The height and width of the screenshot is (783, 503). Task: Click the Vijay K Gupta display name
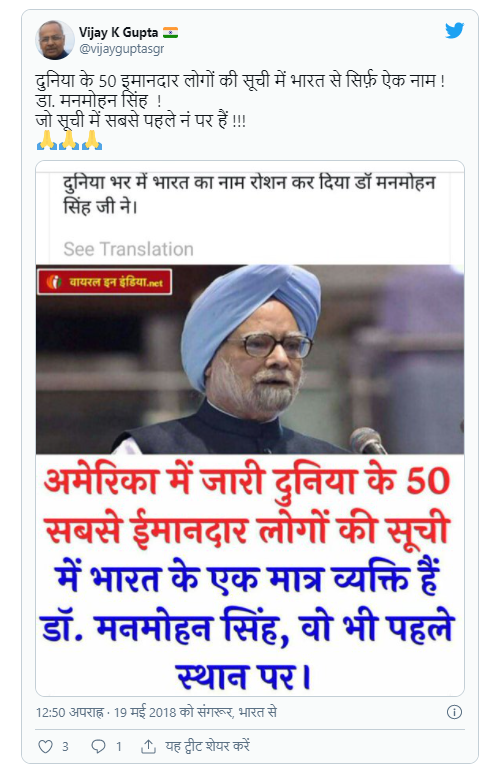[118, 32]
